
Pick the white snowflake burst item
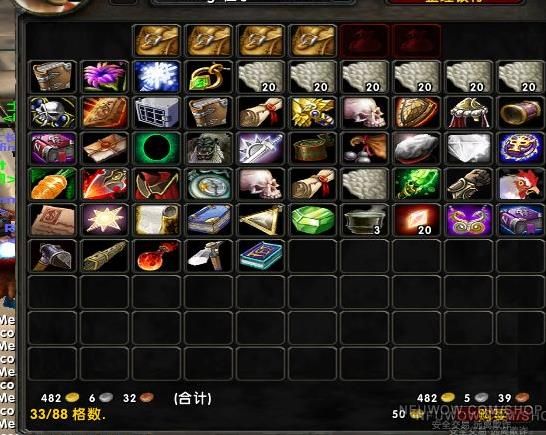click(157, 77)
